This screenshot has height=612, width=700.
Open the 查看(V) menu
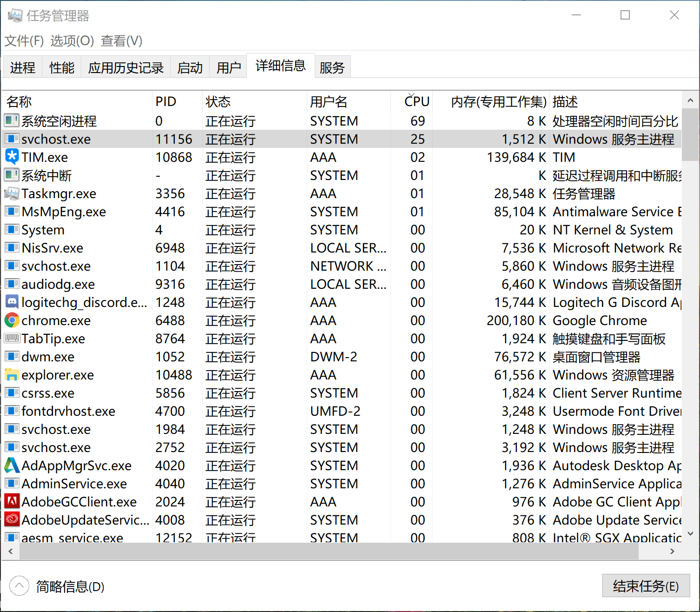pyautogui.click(x=121, y=41)
